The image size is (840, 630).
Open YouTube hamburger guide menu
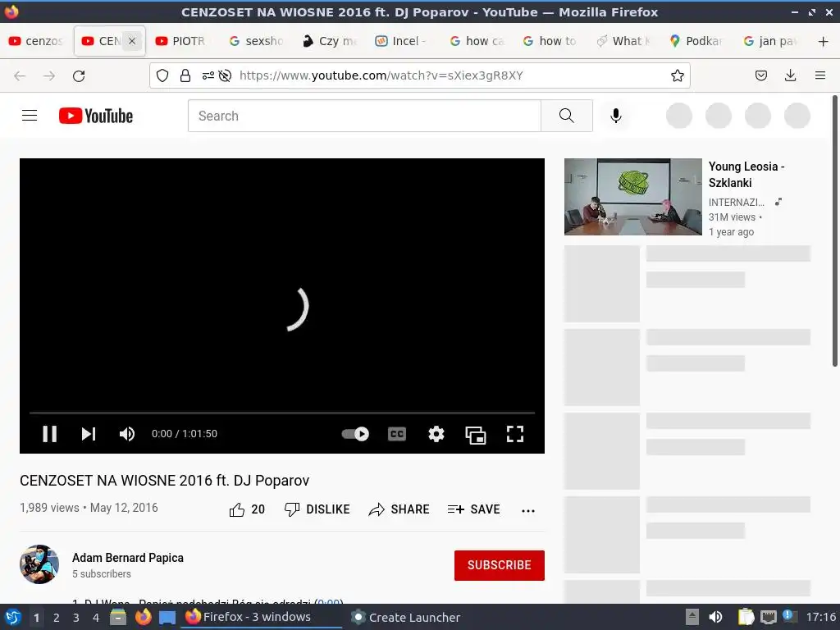pyautogui.click(x=30, y=116)
